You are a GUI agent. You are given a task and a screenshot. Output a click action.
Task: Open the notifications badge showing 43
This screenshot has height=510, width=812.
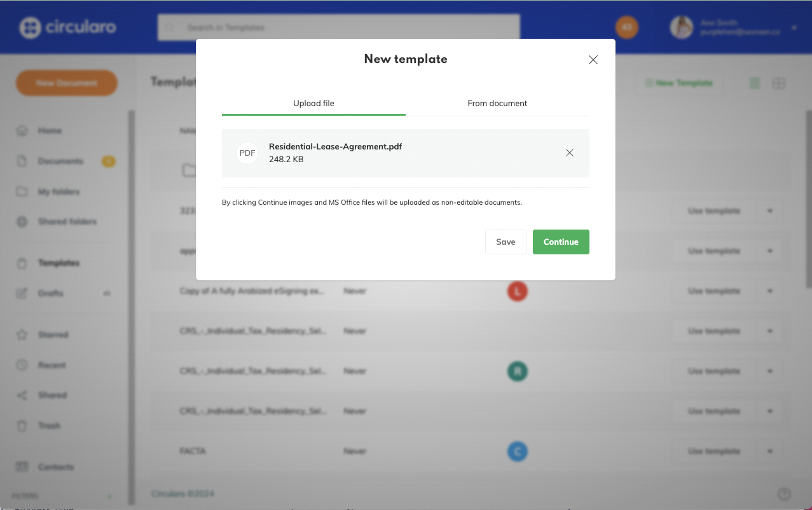click(x=627, y=27)
